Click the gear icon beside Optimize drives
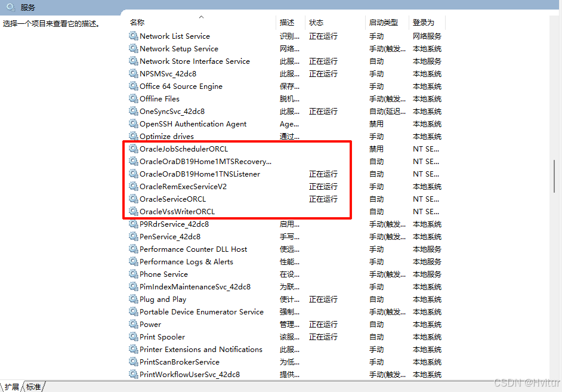 click(x=133, y=136)
